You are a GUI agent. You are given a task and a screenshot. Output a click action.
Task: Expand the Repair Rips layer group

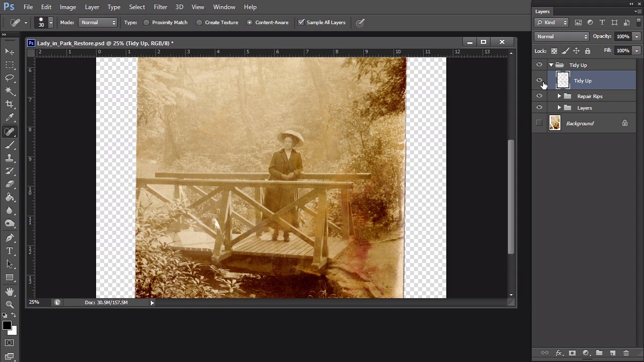coord(559,96)
